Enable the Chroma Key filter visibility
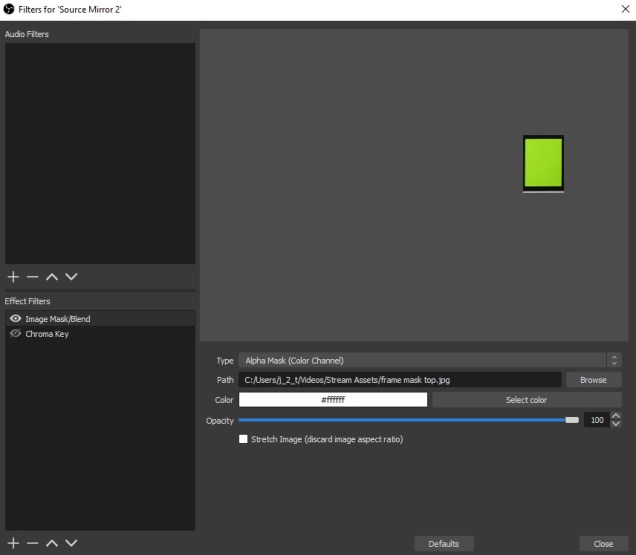 (15, 334)
